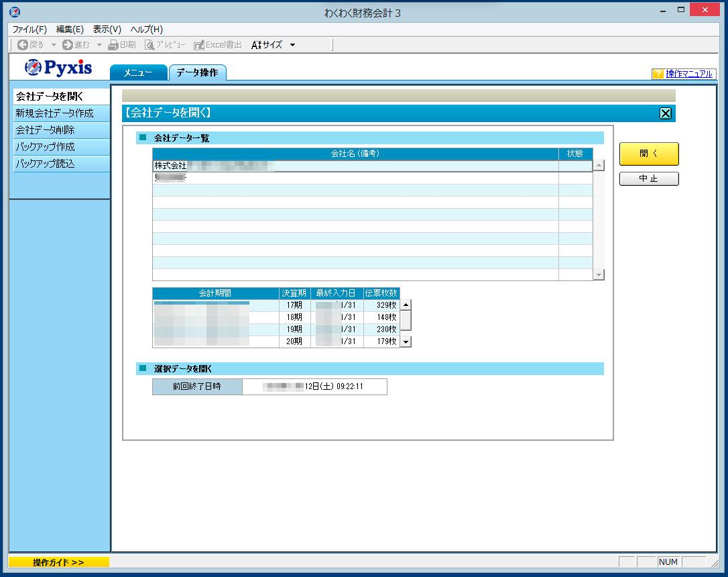Screen dimensions: 728x577
Task: Click accounting period list scroll-up arrow
Action: pos(406,305)
